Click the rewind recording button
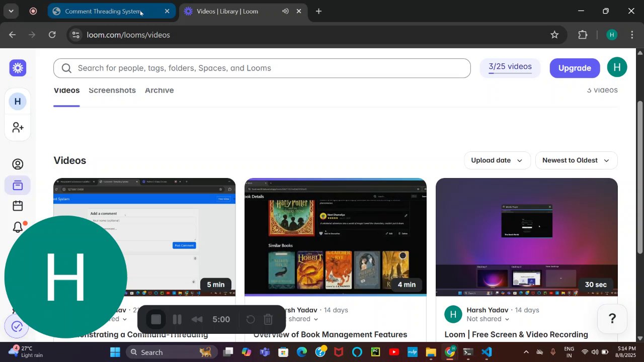 197,319
